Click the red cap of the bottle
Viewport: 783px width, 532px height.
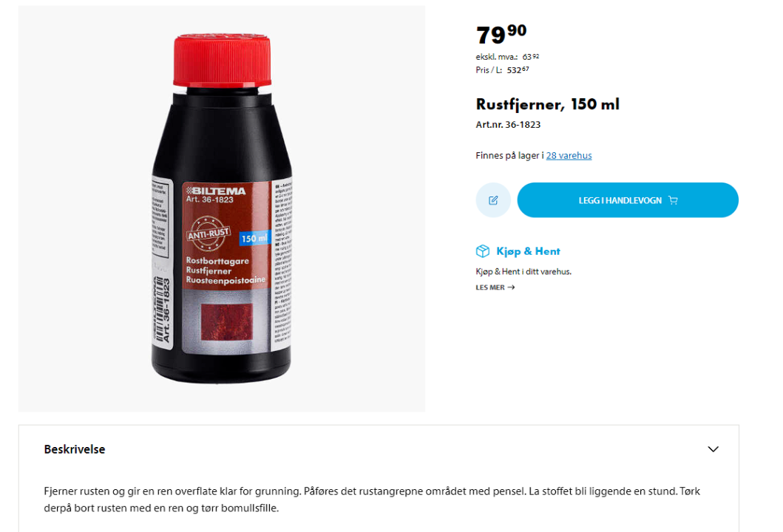click(223, 60)
